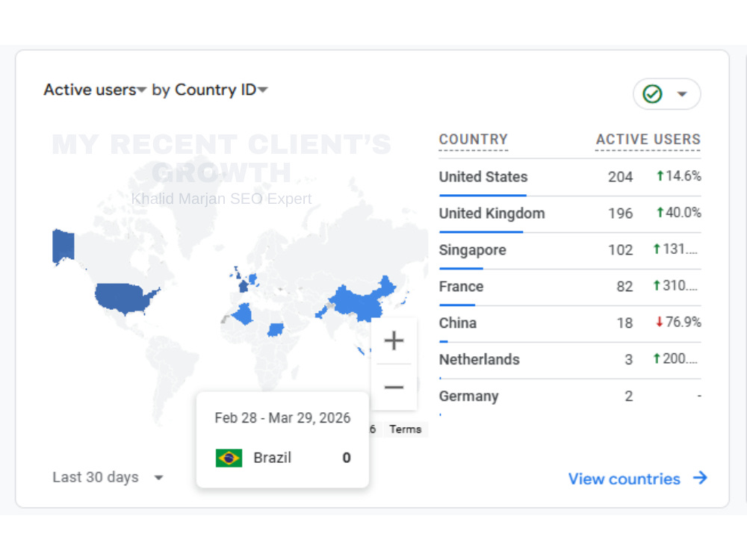Image resolution: width=747 pixels, height=560 pixels.
Task: Click the green checkmark data quality icon
Action: pyautogui.click(x=651, y=94)
